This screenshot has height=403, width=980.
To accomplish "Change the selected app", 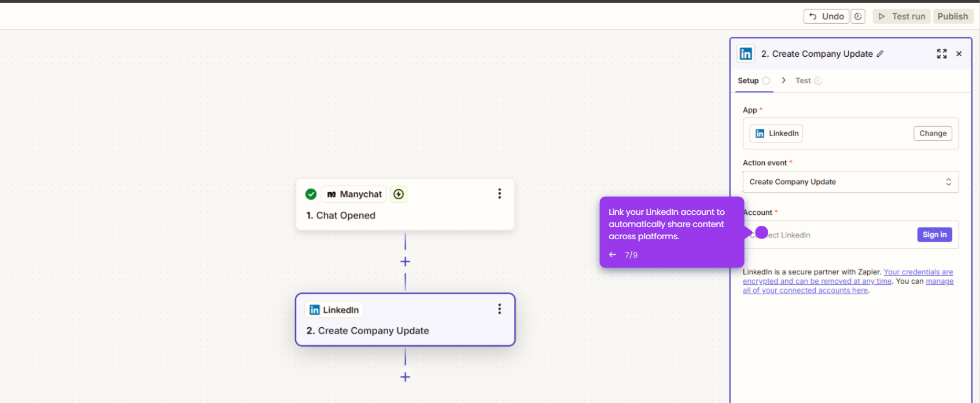I will [933, 133].
